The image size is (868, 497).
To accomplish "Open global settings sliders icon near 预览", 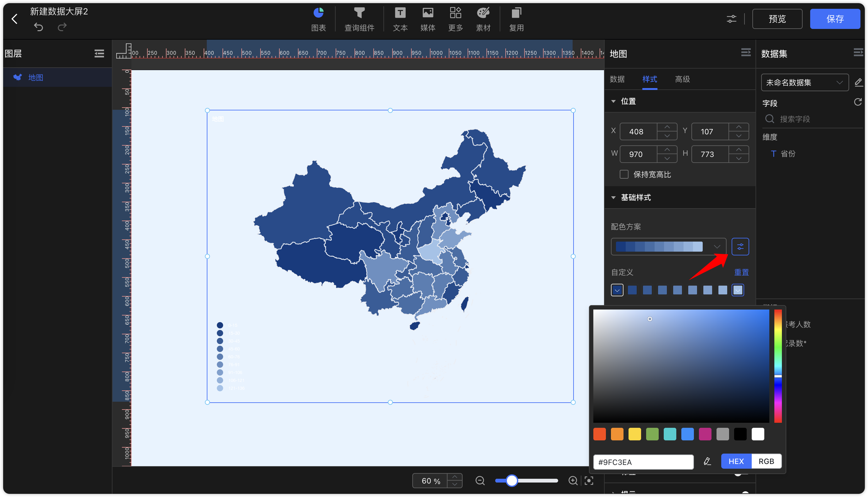I will [731, 19].
